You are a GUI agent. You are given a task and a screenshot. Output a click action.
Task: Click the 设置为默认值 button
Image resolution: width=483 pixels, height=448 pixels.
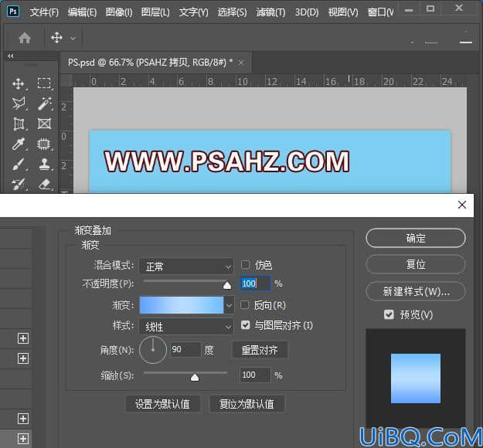(x=162, y=404)
